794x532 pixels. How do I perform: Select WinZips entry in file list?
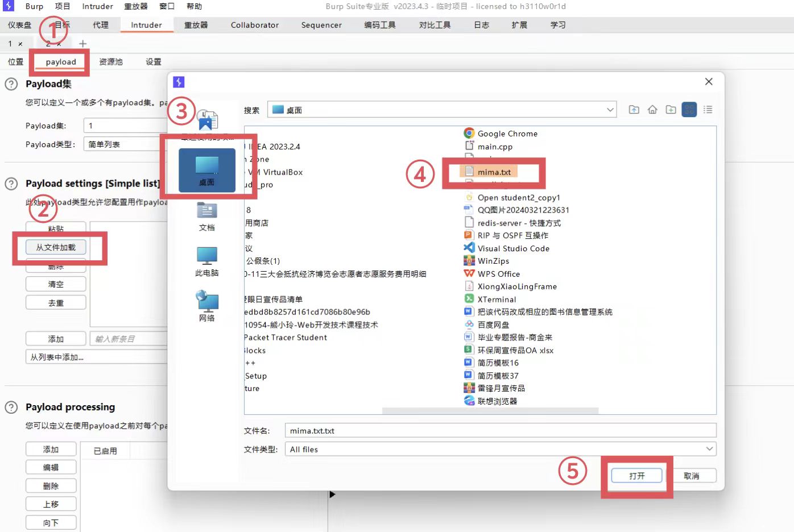[486, 261]
